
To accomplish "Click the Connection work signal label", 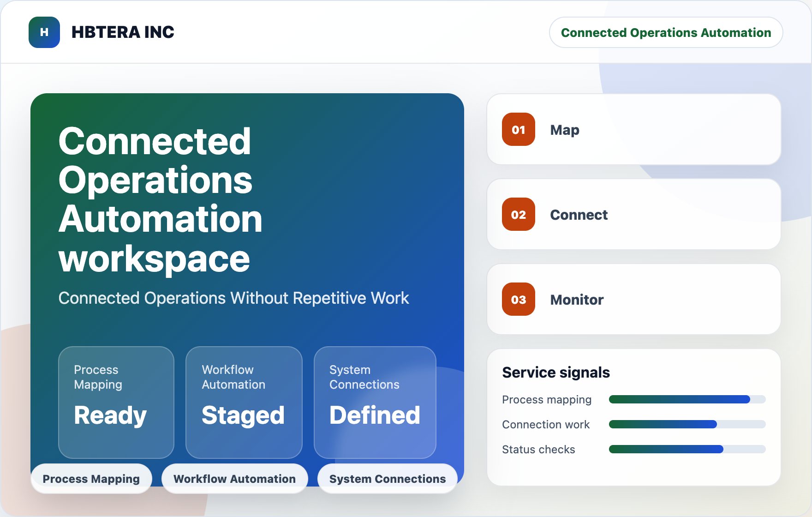I will pyautogui.click(x=546, y=425).
